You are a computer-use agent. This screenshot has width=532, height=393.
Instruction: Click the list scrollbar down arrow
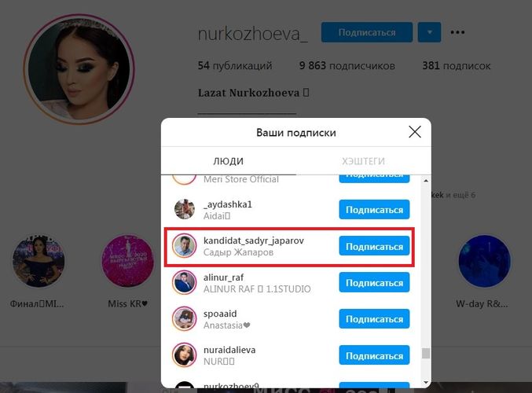click(426, 383)
